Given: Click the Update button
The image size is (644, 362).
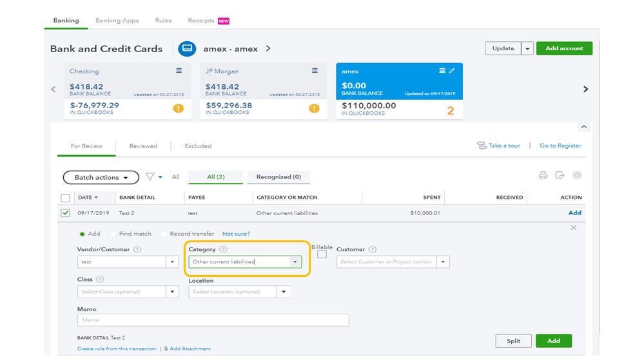Looking at the screenshot, I should (x=503, y=48).
